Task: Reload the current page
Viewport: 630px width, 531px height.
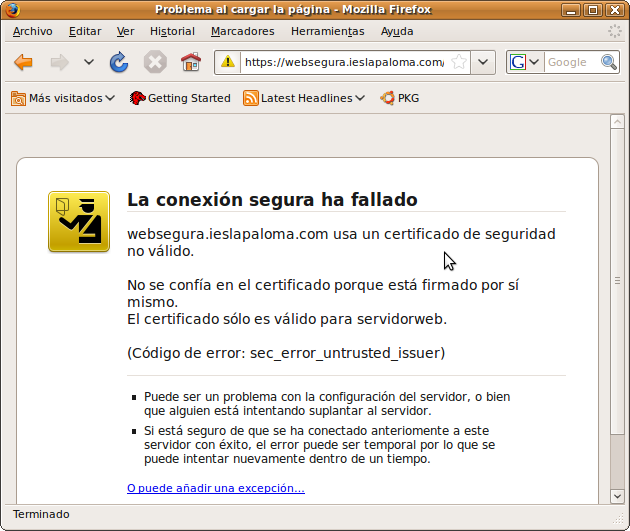Action: click(119, 63)
